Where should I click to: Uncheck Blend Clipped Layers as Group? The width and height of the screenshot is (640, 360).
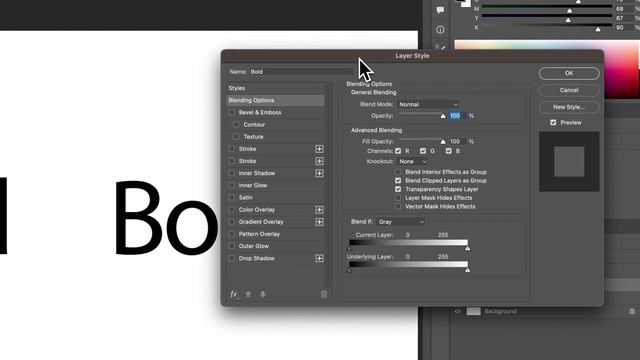pyautogui.click(x=398, y=180)
